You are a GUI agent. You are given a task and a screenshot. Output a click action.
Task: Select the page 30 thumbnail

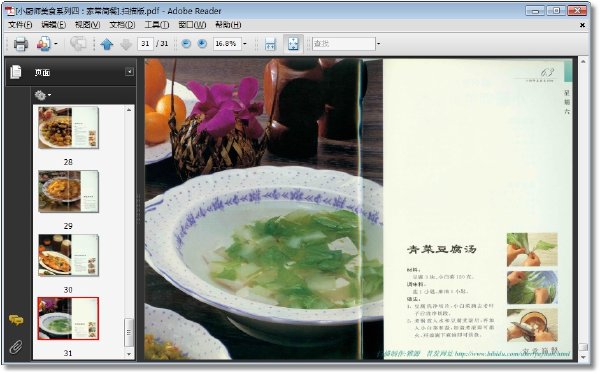[68, 255]
